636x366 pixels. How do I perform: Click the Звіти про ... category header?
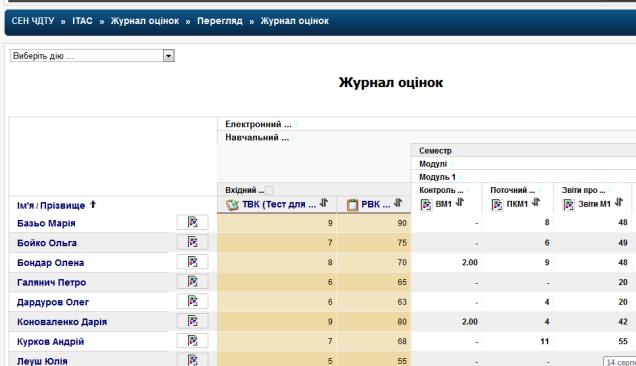coord(583,190)
